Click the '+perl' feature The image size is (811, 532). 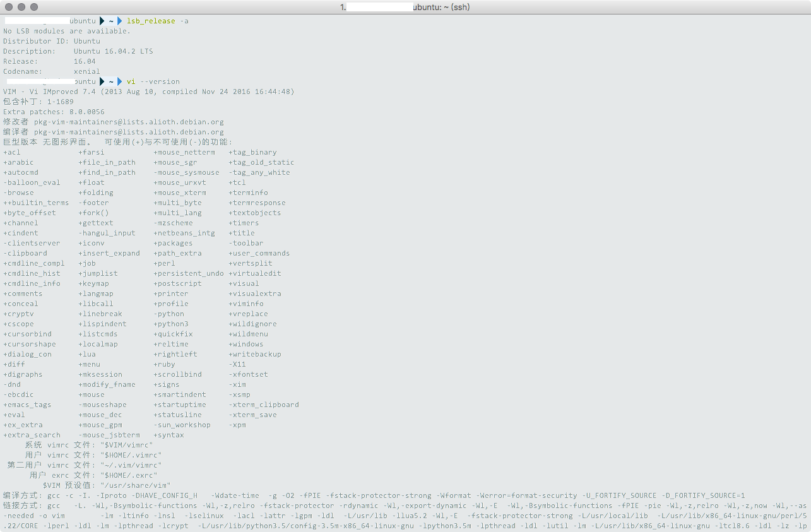[x=165, y=263]
